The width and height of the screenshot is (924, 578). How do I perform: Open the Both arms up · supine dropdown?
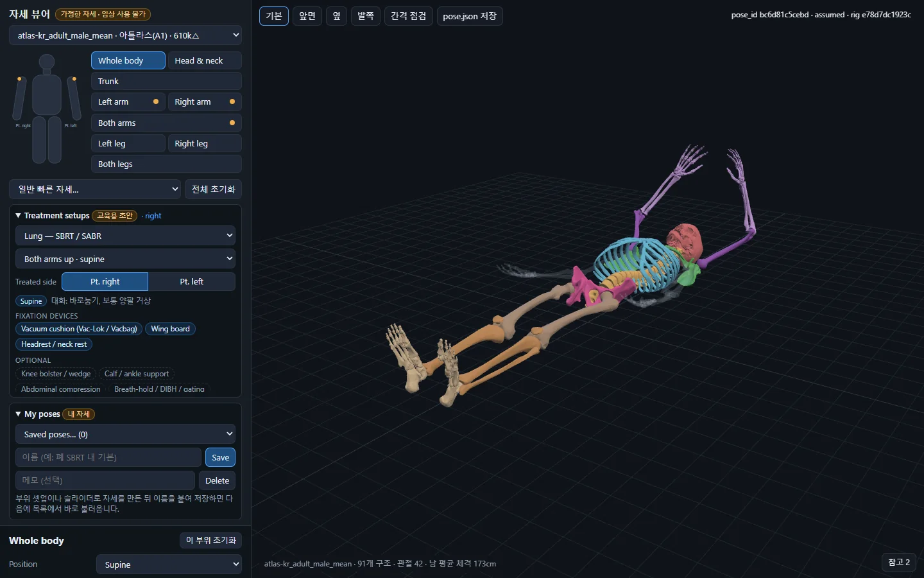125,259
